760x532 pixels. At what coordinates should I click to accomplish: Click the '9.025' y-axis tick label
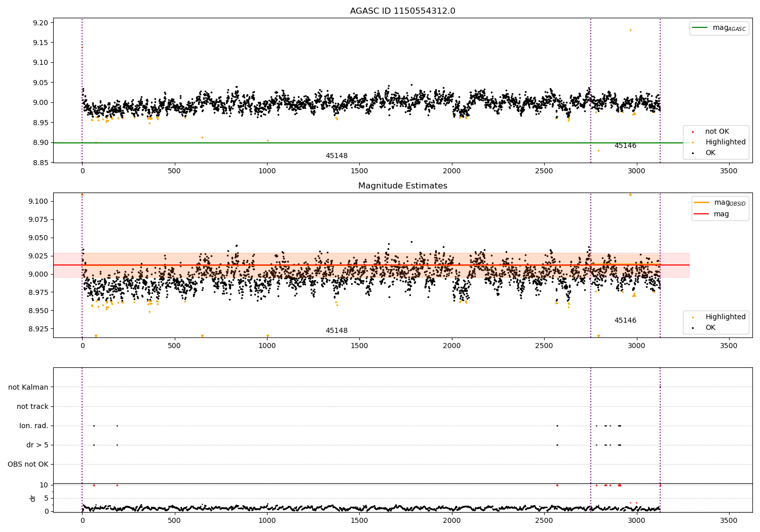click(x=39, y=256)
